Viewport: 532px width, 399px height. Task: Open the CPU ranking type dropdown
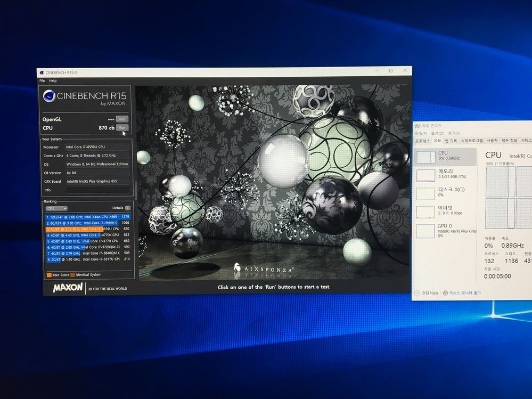pyautogui.click(x=56, y=208)
